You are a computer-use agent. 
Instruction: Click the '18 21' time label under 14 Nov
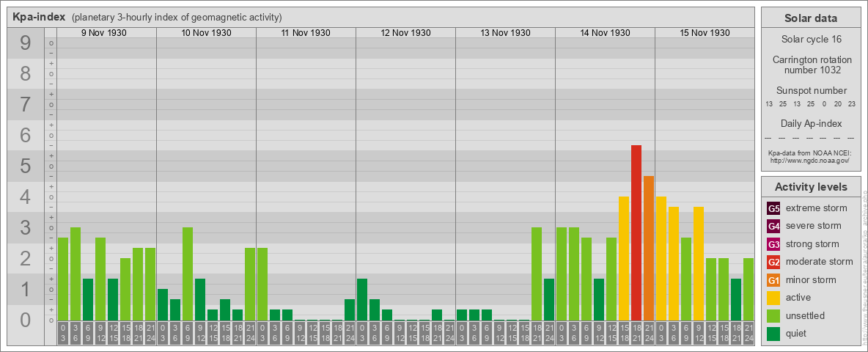coord(636,333)
